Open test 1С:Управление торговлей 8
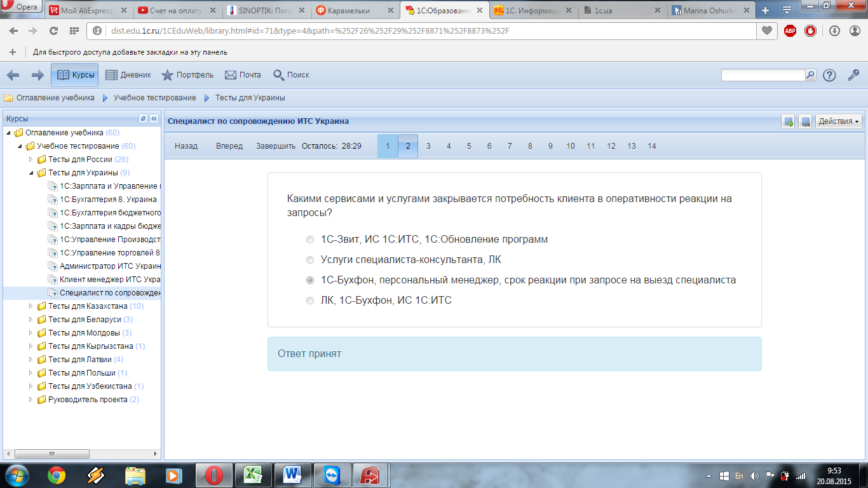This screenshot has width=868, height=488. coord(110,253)
